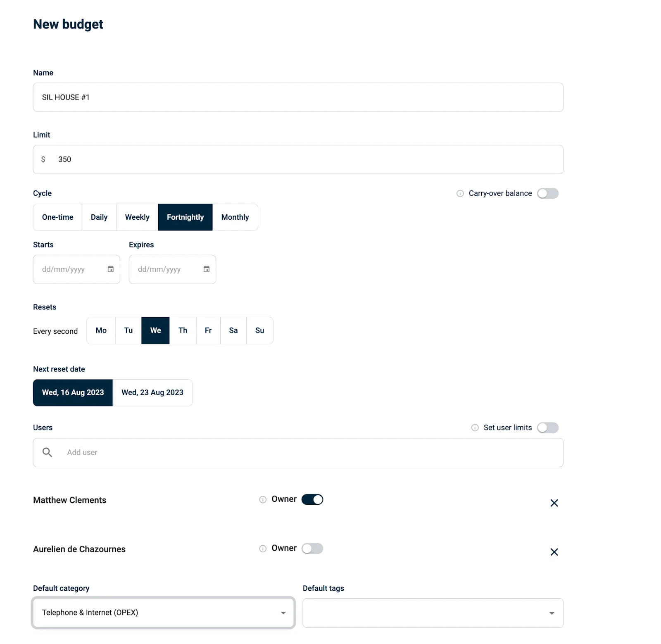Image resolution: width=661 pixels, height=644 pixels.
Task: Click the search icon in the Add user field
Action: click(47, 452)
